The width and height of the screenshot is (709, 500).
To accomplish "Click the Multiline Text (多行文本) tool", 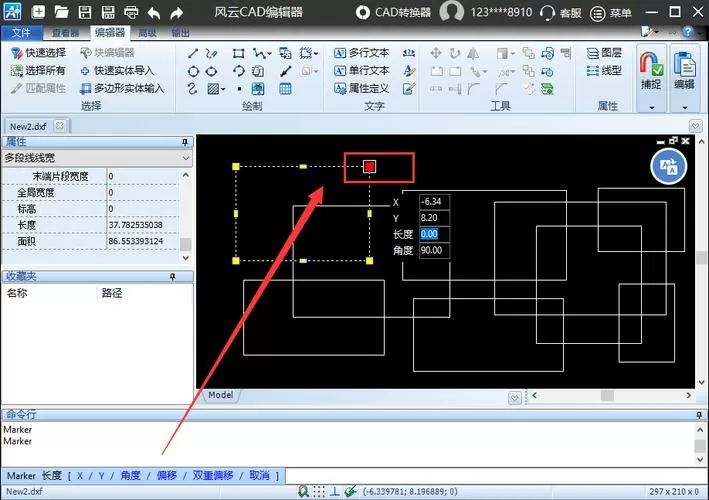I will click(x=361, y=53).
